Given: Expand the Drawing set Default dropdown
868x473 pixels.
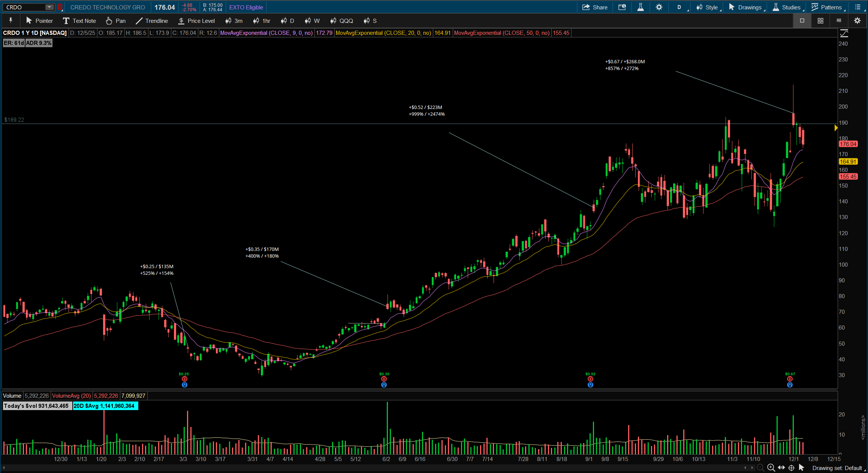Looking at the screenshot, I should pyautogui.click(x=837, y=468).
